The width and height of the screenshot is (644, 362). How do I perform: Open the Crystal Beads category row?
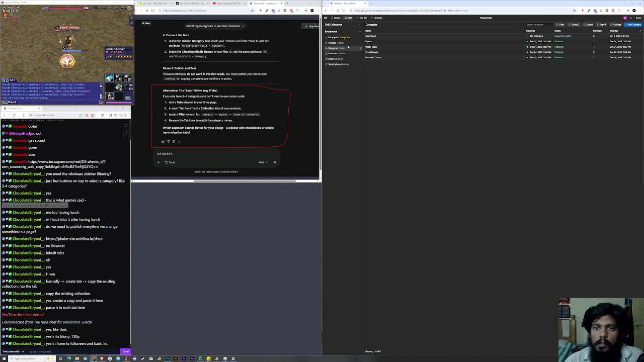503,52
